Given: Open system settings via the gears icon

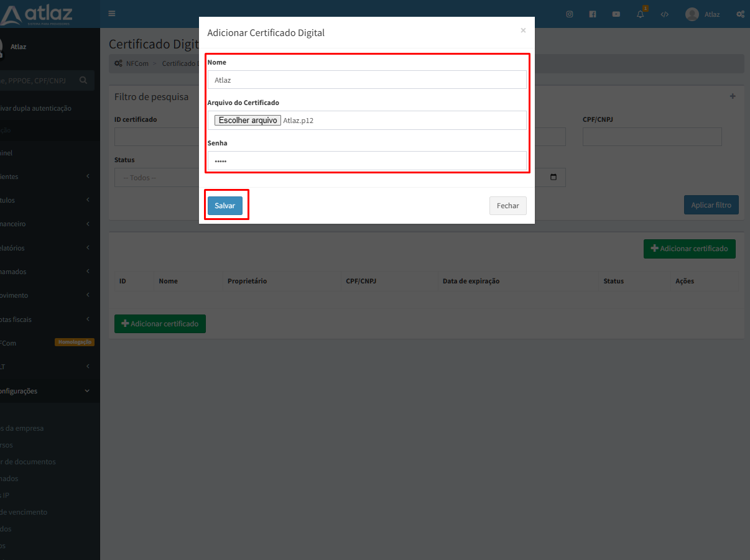Looking at the screenshot, I should tap(741, 14).
